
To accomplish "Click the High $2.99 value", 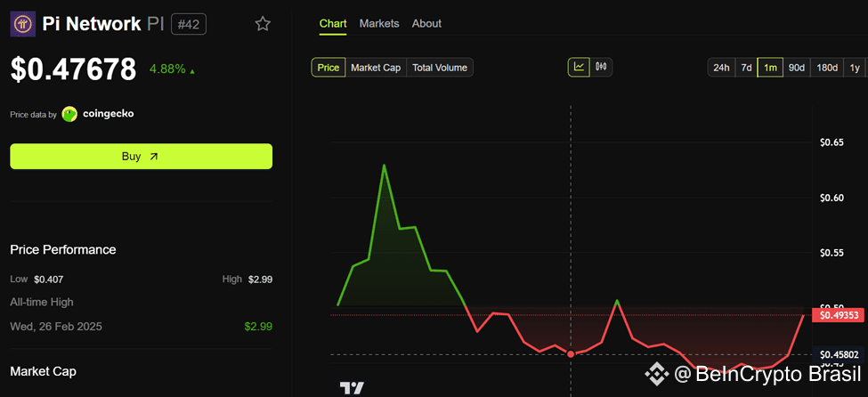I will [260, 280].
